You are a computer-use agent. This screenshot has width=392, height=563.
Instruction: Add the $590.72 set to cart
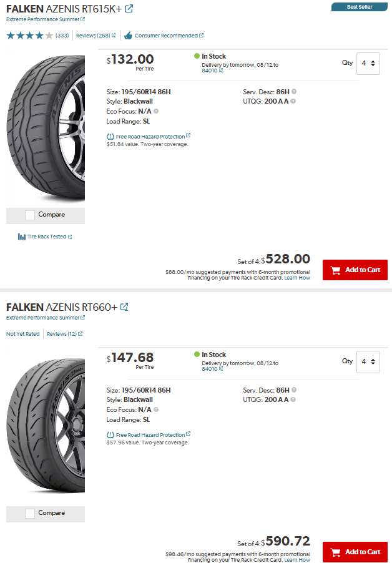(355, 552)
